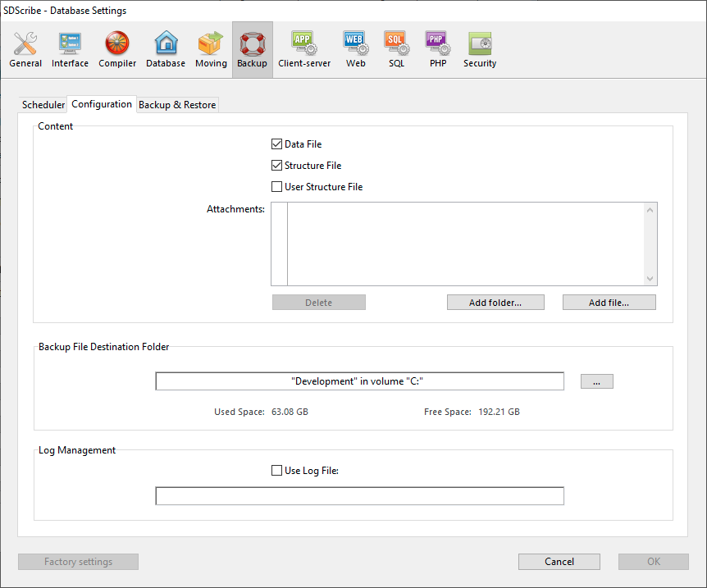Click the Delete attachment button
This screenshot has height=588, width=707.
click(319, 303)
